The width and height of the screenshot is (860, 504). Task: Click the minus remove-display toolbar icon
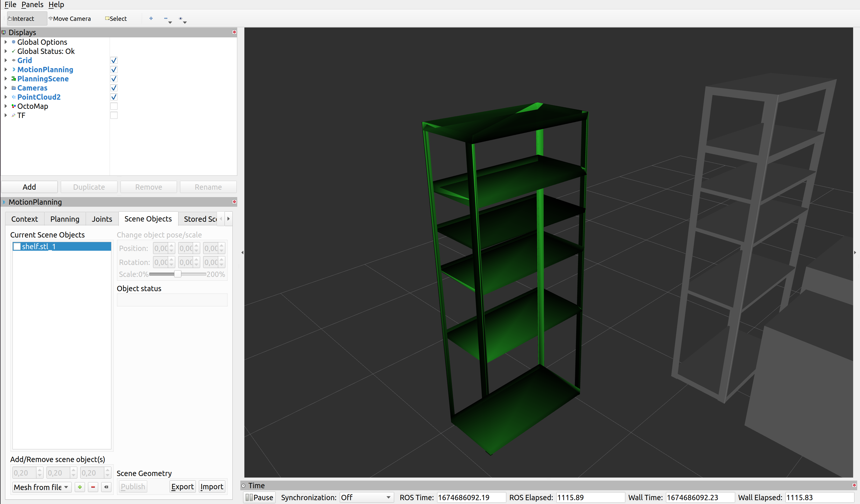[x=166, y=18]
